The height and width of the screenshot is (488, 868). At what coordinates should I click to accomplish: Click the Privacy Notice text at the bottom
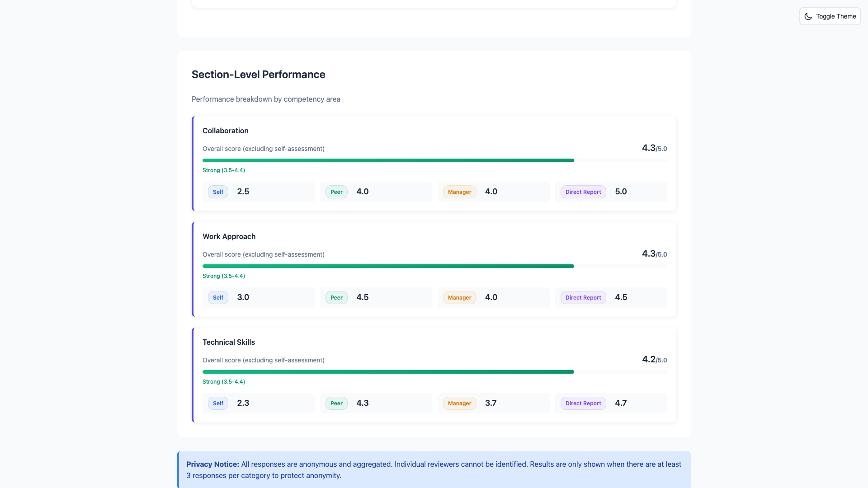click(x=212, y=464)
